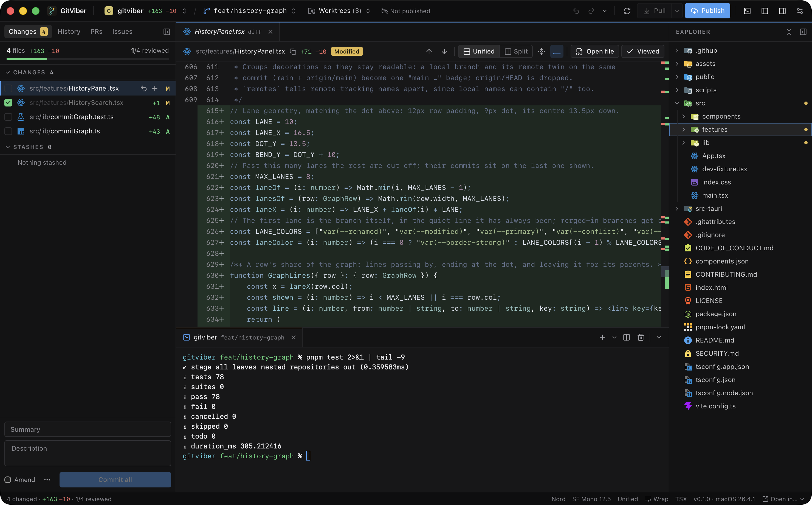Expand the components folder

(684, 116)
